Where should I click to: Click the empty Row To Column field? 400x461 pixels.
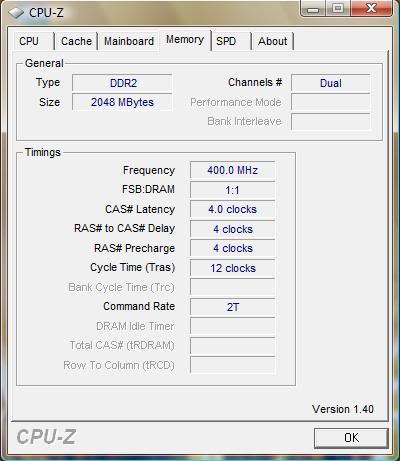(x=232, y=365)
